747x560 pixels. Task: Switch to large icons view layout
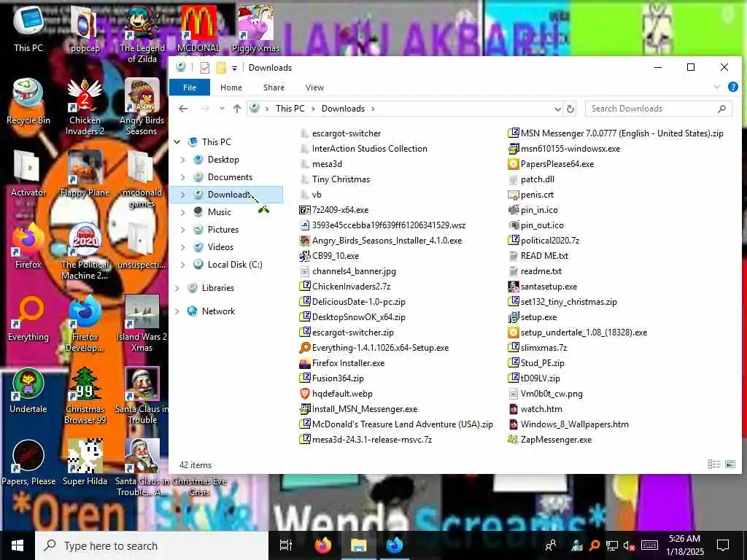[729, 464]
